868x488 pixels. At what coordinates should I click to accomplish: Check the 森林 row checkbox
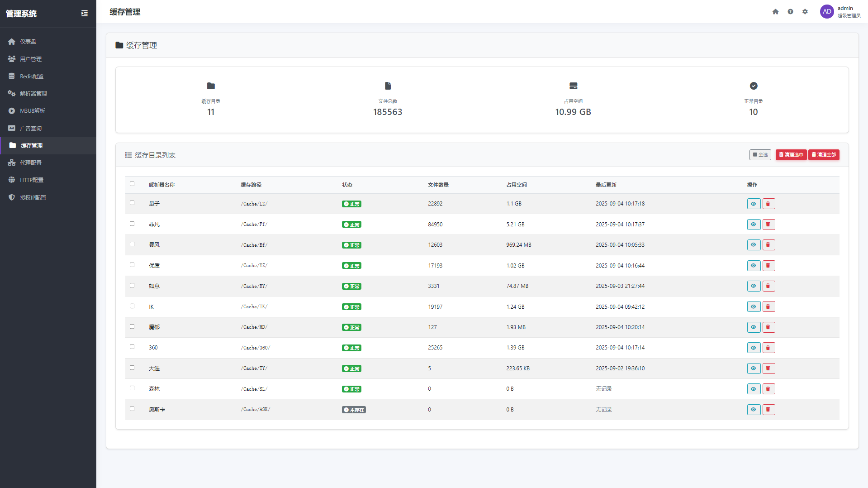[x=132, y=388]
